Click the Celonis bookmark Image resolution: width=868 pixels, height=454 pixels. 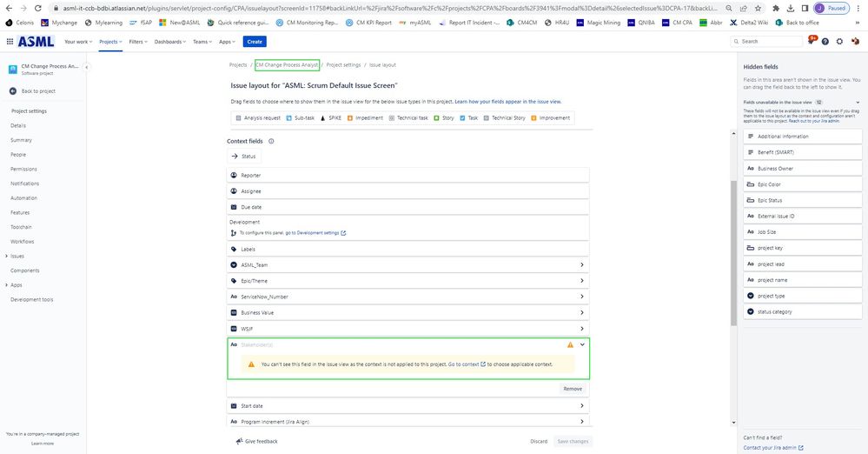click(x=20, y=23)
